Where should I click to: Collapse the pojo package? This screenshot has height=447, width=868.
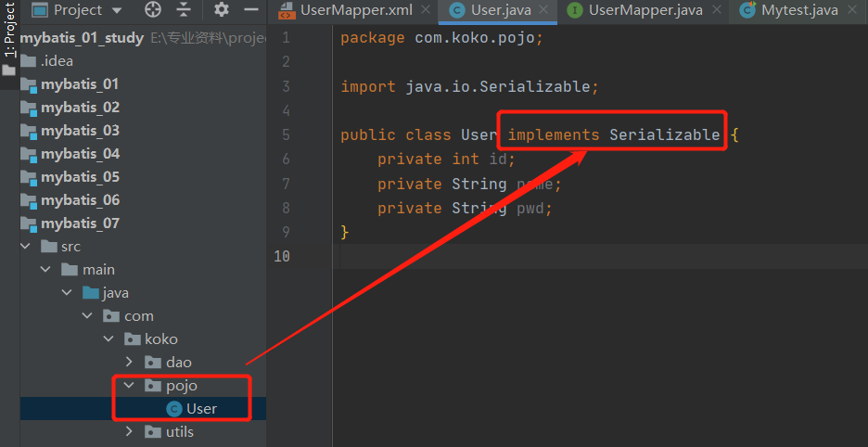pyautogui.click(x=129, y=385)
